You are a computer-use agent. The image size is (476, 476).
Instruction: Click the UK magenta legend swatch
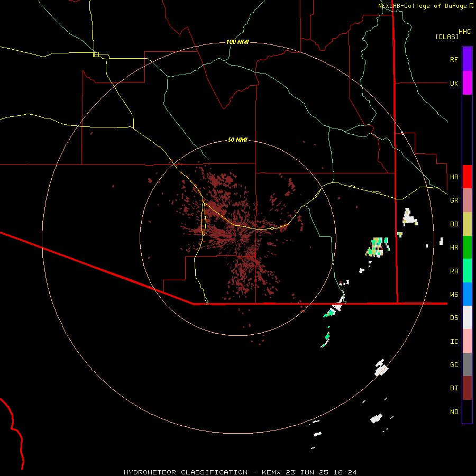coord(467,83)
